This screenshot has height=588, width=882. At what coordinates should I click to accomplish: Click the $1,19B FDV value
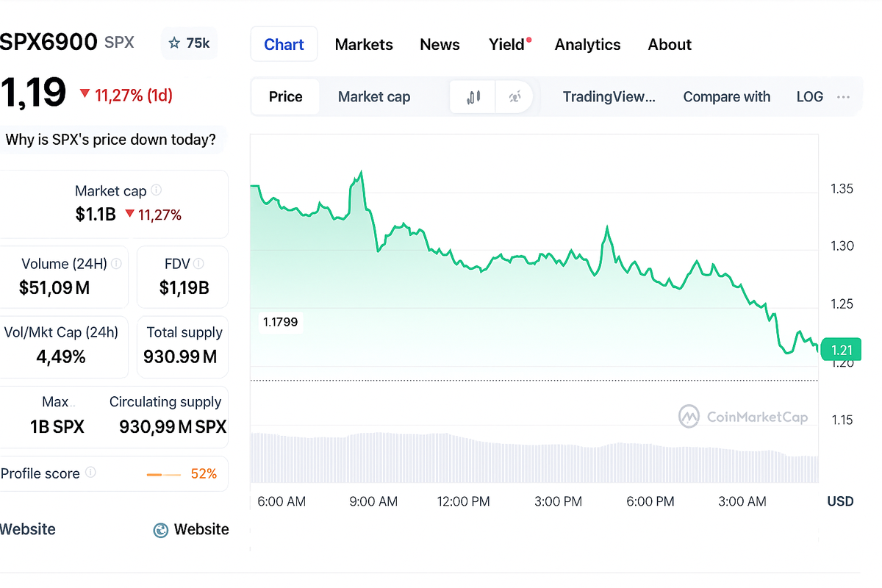184,288
